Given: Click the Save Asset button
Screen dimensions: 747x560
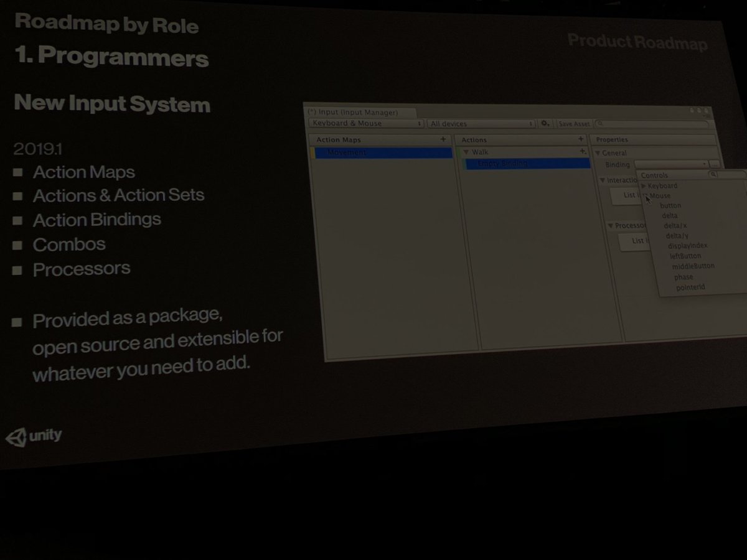Looking at the screenshot, I should pyautogui.click(x=573, y=124).
